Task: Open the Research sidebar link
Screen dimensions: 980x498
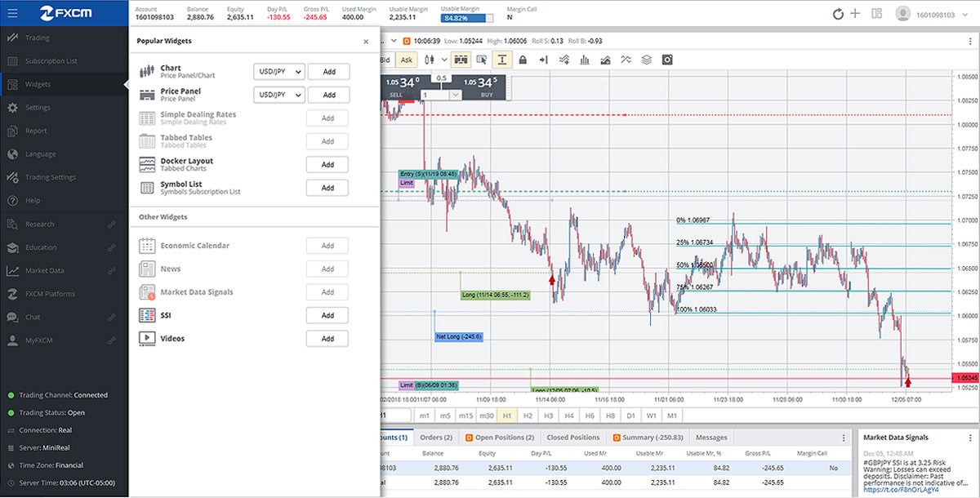Action: 65,225
